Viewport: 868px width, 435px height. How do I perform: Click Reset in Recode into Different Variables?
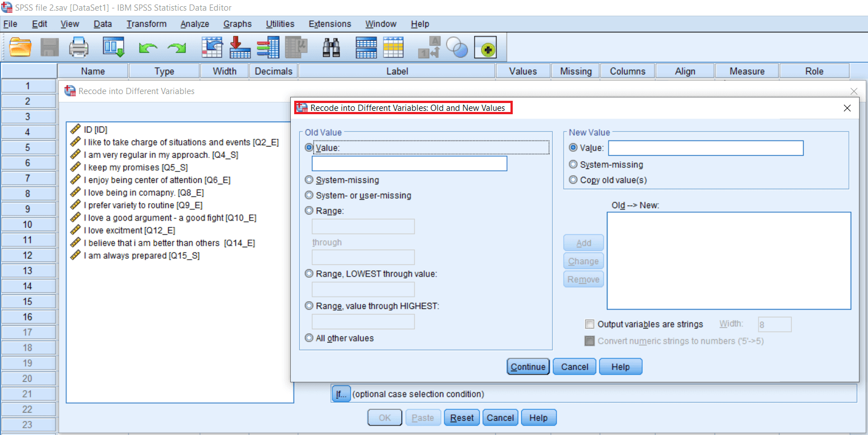(462, 418)
